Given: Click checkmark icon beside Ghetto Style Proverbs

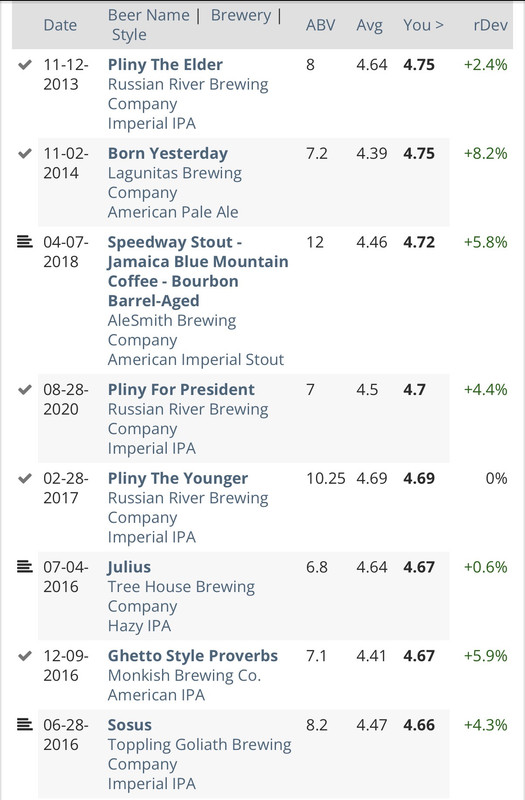Looking at the screenshot, I should pos(24,656).
